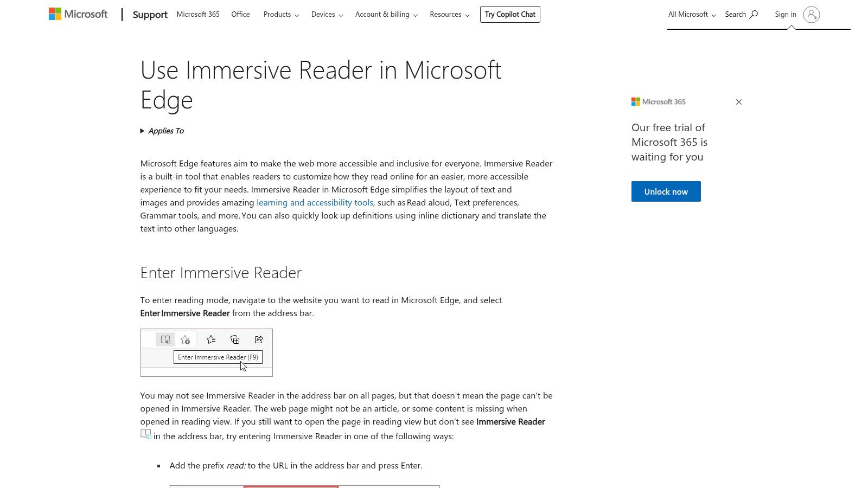Screen dimensions: 868x488
Task: Select Office in the navigation bar
Action: pos(240,14)
